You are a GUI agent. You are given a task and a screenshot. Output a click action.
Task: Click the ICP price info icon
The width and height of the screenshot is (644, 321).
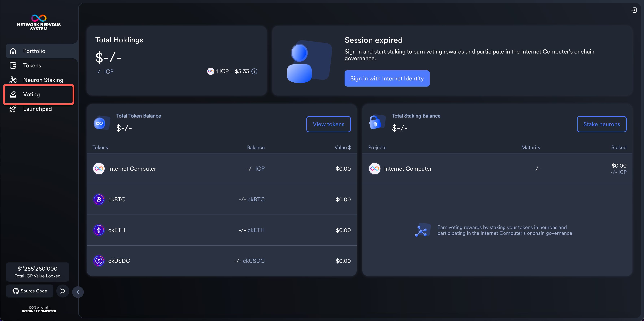point(254,71)
